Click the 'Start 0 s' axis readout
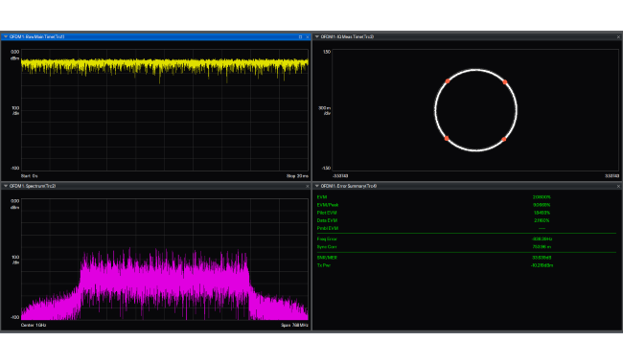 click(30, 176)
